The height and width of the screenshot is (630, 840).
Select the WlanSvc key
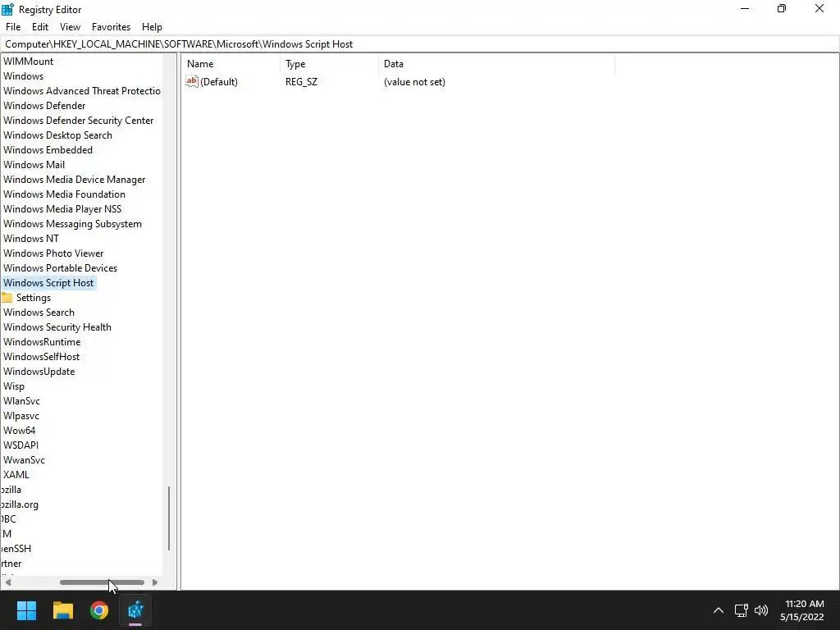(21, 400)
